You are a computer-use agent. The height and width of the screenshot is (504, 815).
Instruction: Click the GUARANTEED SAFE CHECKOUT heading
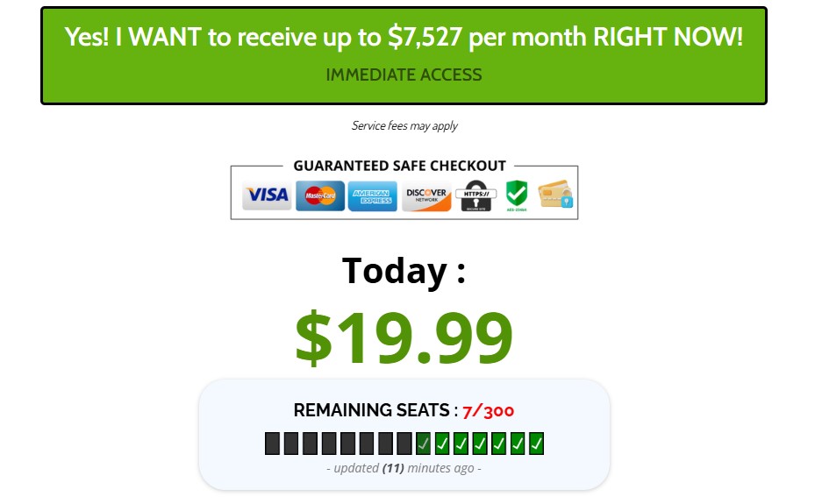pos(399,166)
